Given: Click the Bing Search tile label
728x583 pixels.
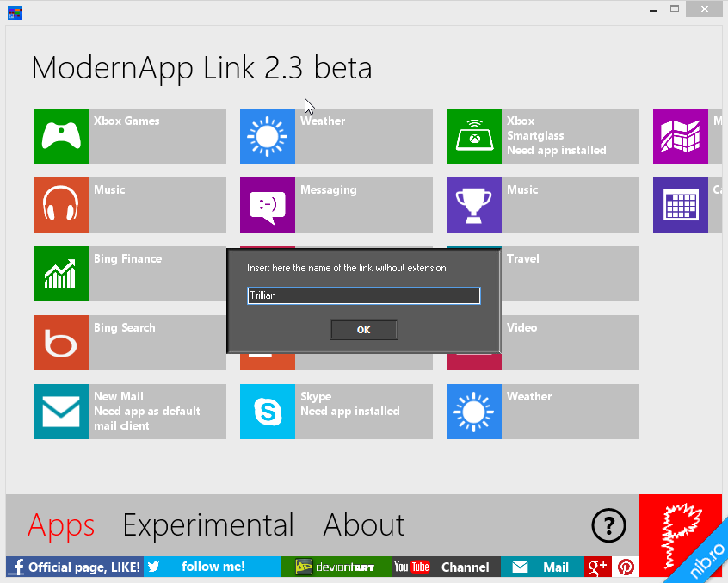Looking at the screenshot, I should [125, 327].
